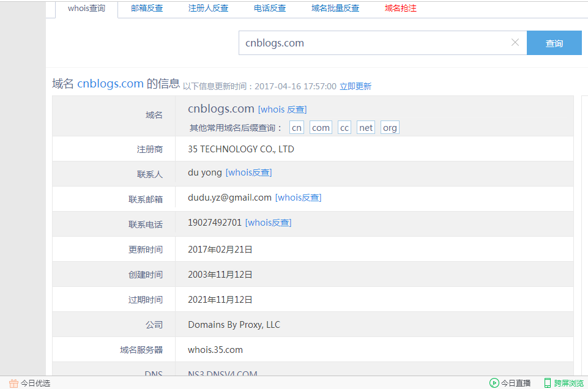Click expiry date 2021年11月12日
The height and width of the screenshot is (389, 588).
[220, 300]
